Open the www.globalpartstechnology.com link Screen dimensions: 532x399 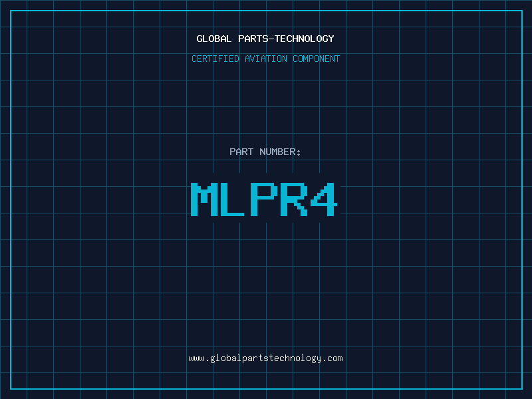pyautogui.click(x=265, y=358)
